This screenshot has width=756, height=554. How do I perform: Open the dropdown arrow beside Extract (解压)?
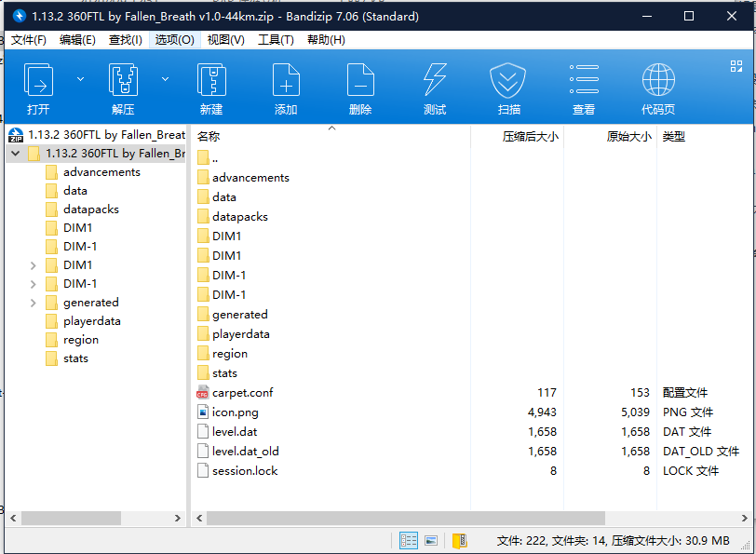tap(166, 79)
